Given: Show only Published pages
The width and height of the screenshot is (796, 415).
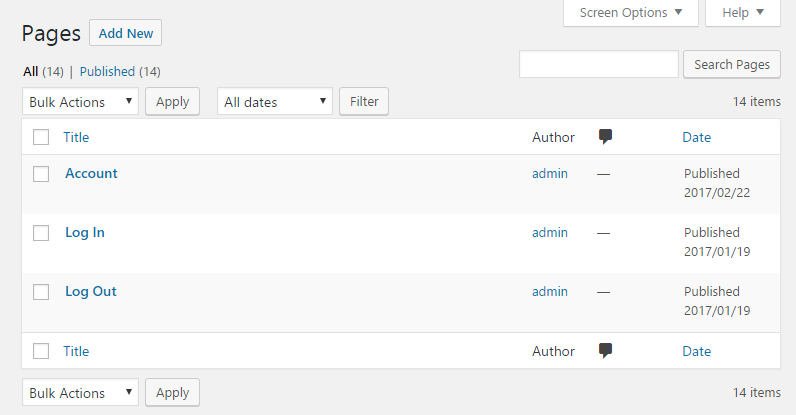Looking at the screenshot, I should [x=107, y=72].
